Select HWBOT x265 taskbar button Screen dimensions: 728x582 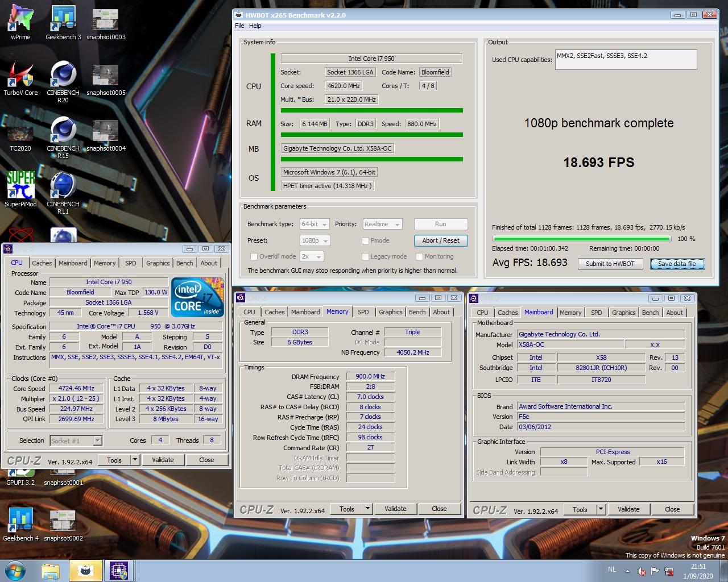pyautogui.click(x=85, y=571)
